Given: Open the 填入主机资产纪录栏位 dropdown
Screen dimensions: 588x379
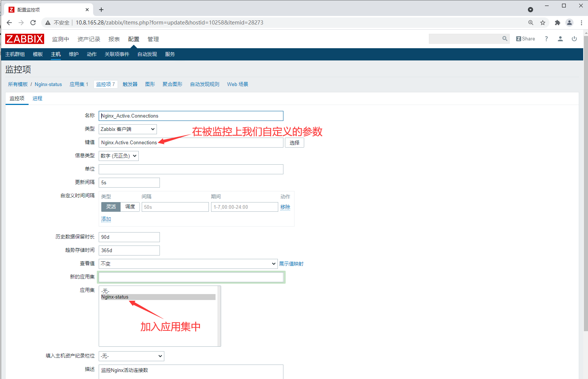Looking at the screenshot, I should pos(131,356).
